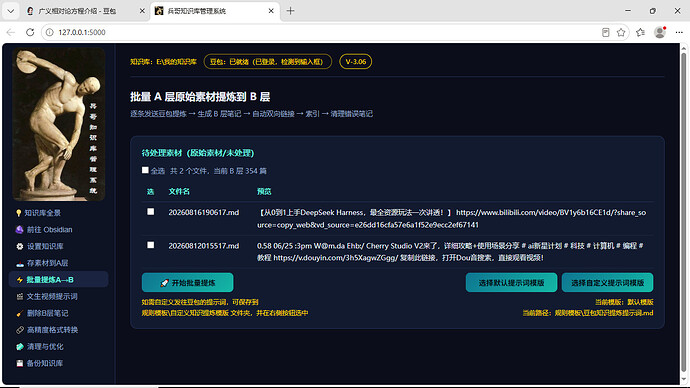Open the favorites list icon
Viewport: 690px width, 388px height.
click(640, 32)
